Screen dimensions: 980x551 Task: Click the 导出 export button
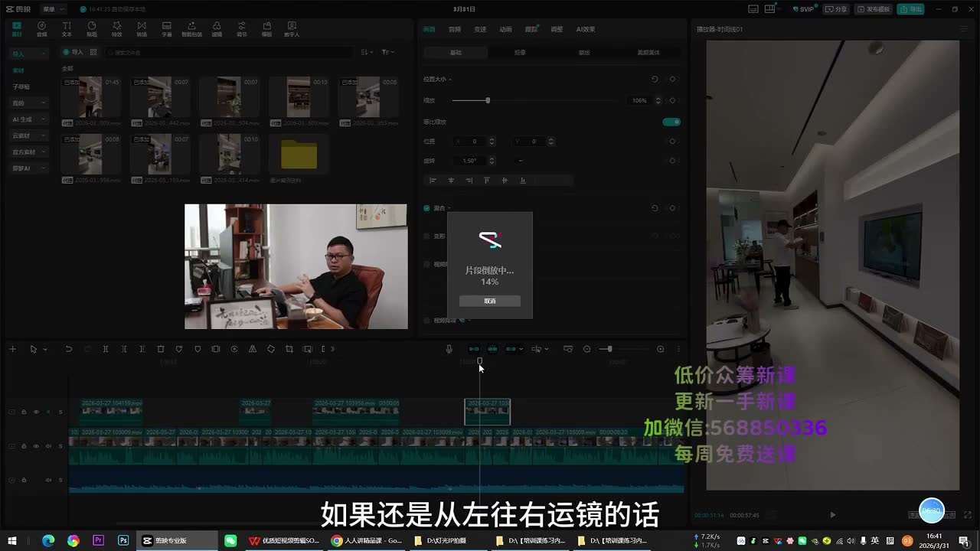pyautogui.click(x=911, y=9)
